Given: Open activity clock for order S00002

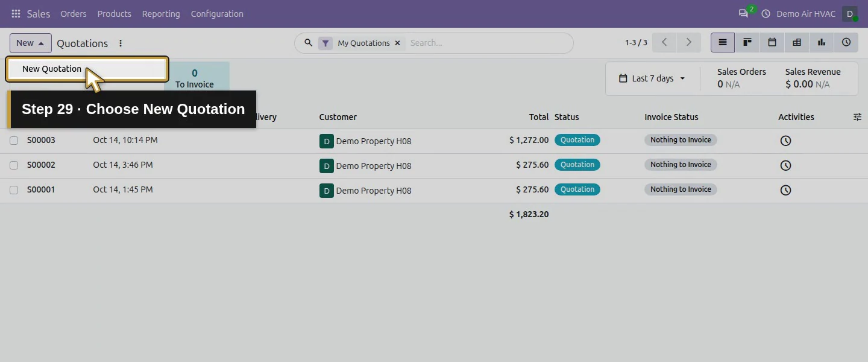Looking at the screenshot, I should coord(785,165).
